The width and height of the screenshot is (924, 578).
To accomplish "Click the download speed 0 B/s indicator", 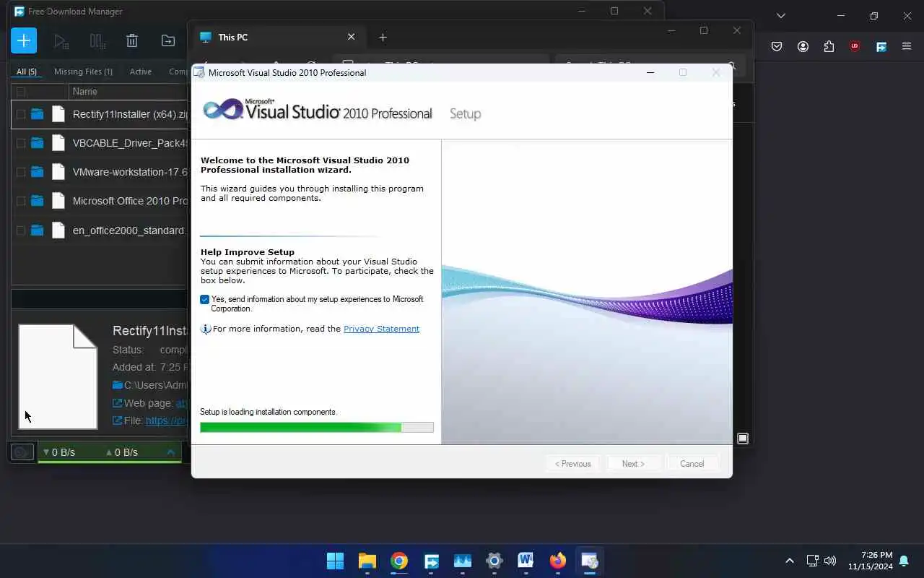I will tap(59, 452).
